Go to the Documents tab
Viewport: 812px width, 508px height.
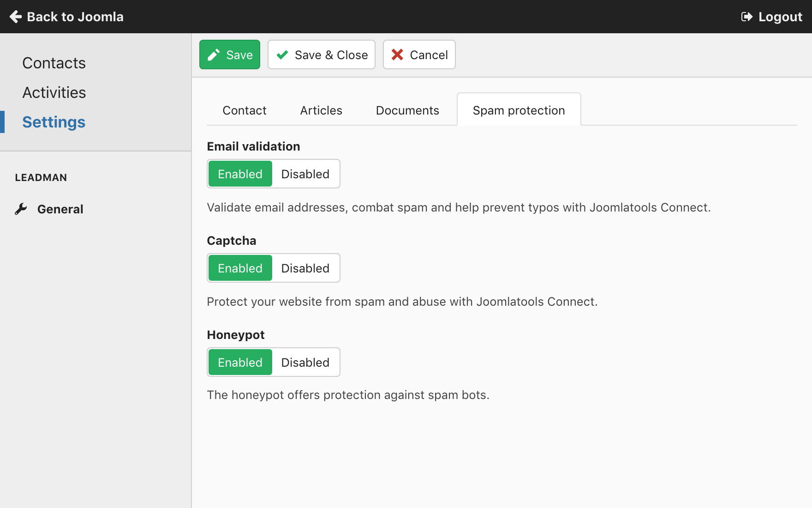click(x=407, y=110)
